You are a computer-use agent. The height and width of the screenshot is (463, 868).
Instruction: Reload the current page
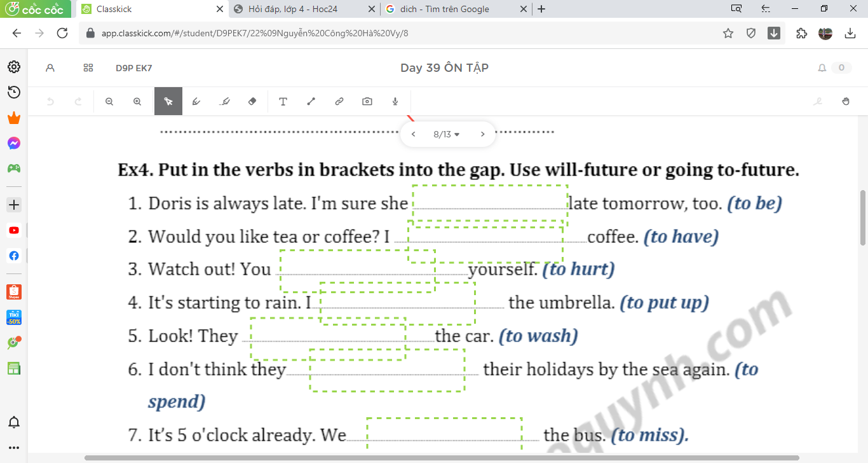pyautogui.click(x=62, y=33)
